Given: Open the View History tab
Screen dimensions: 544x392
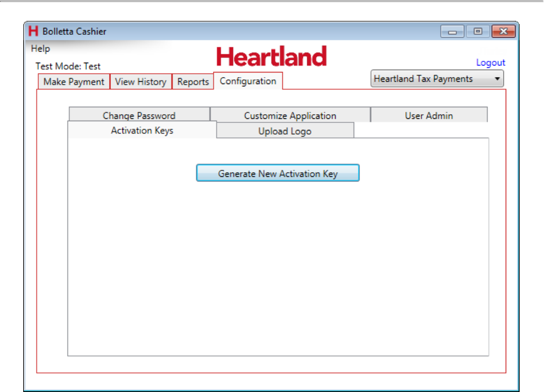Looking at the screenshot, I should pyautogui.click(x=140, y=82).
